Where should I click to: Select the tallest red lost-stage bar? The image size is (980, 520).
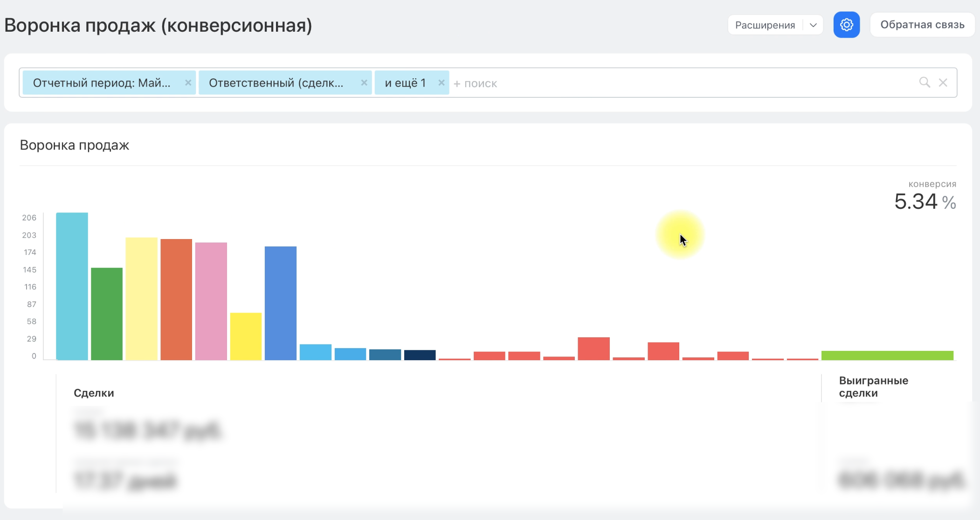(594, 349)
